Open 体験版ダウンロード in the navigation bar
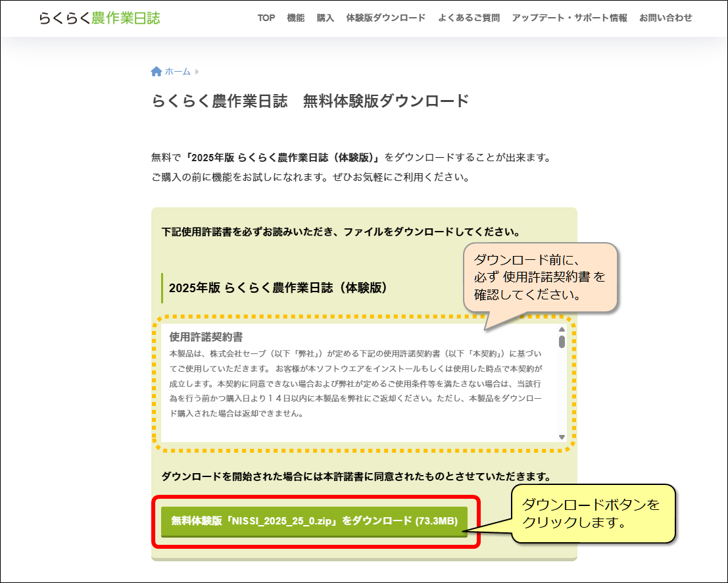This screenshot has height=583, width=728. (386, 18)
